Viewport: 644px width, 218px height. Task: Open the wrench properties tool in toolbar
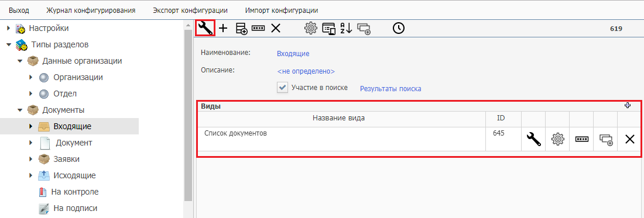point(205,28)
